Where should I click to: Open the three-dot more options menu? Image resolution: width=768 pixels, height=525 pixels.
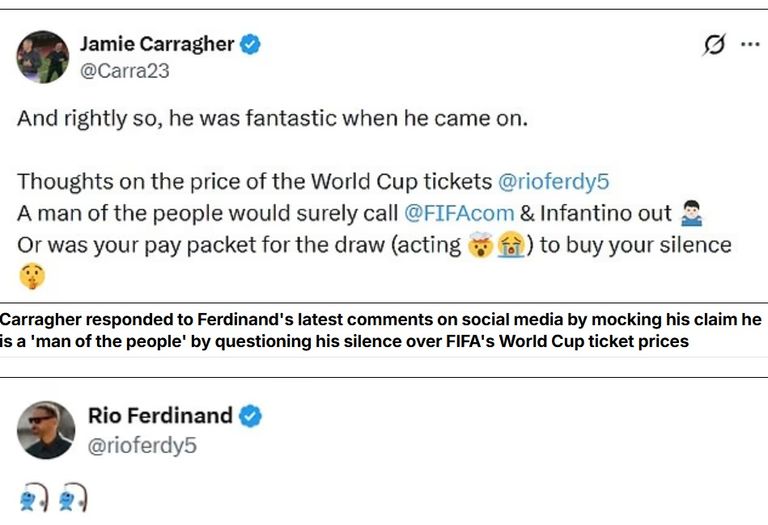pos(749,45)
